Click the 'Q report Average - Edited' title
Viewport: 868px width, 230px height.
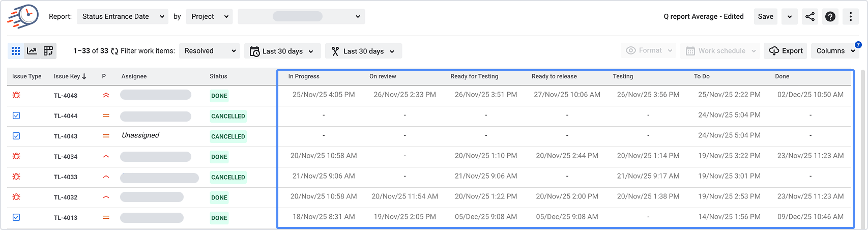[x=704, y=16]
